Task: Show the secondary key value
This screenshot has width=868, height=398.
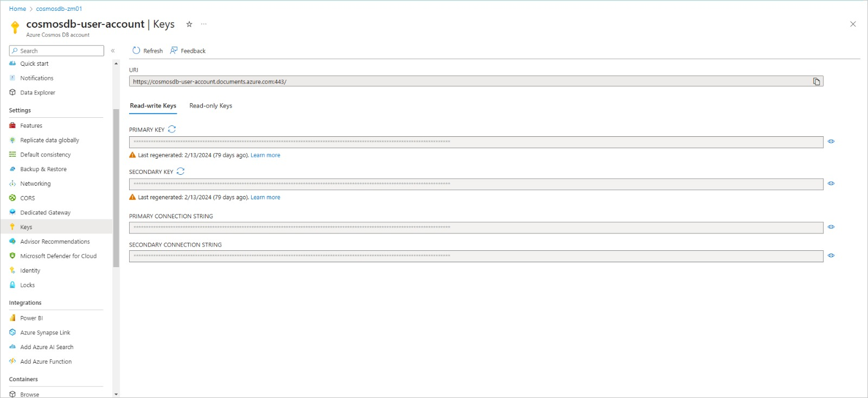Action: 831,184
